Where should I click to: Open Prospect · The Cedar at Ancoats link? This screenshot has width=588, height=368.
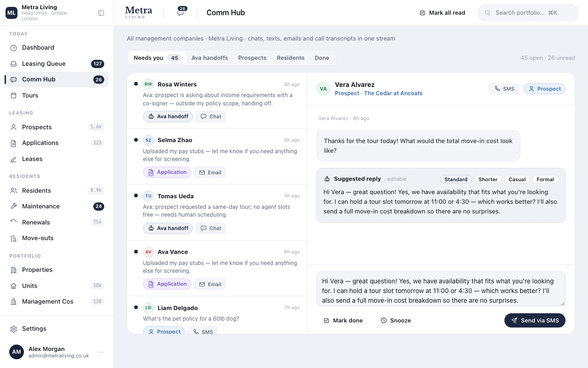coord(379,93)
